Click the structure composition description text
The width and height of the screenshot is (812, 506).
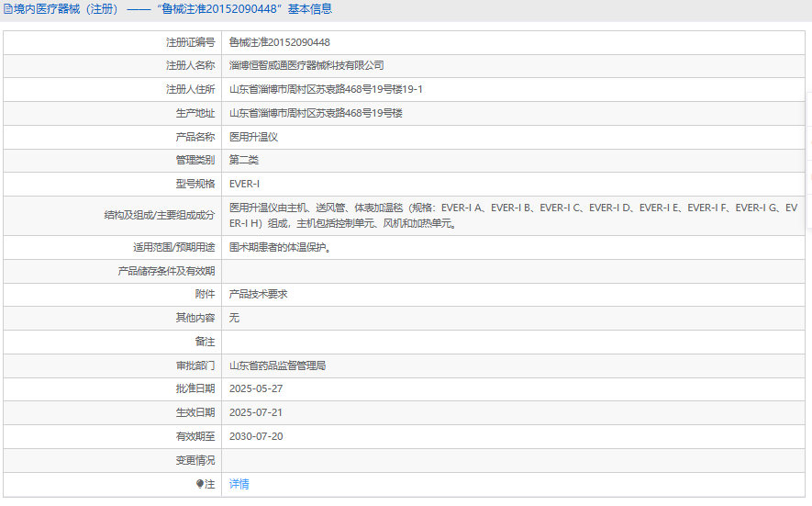pyautogui.click(x=513, y=216)
